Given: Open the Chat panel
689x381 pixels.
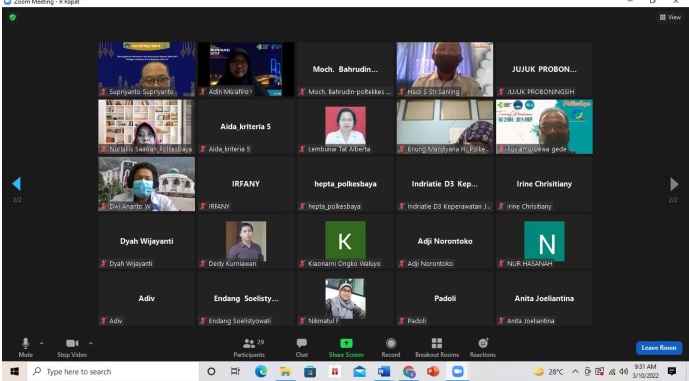Looking at the screenshot, I should coord(302,347).
